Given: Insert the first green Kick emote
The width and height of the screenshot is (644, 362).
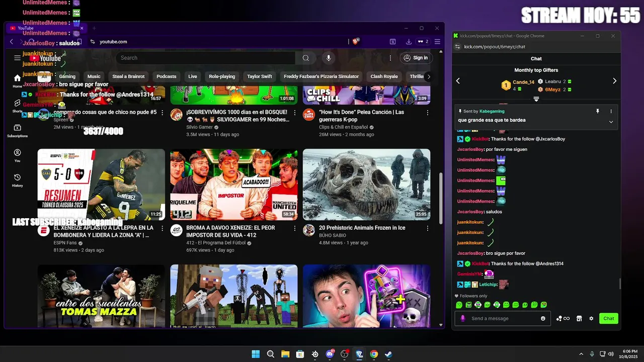Looking at the screenshot, I should point(459,305).
